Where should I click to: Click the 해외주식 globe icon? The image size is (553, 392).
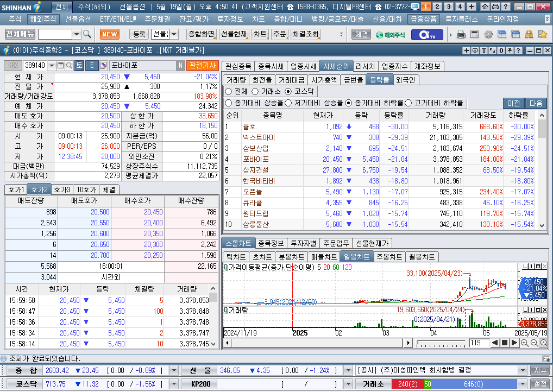point(390,35)
